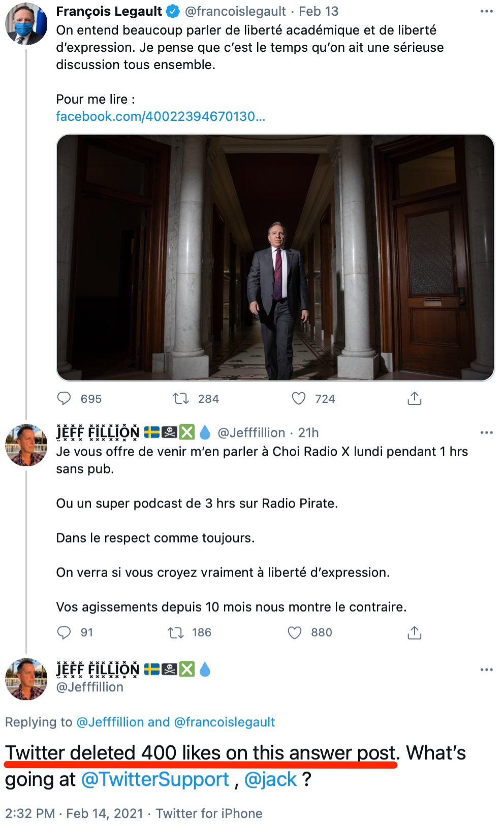Open @francoislegault in the Replying to line
The height and width of the screenshot is (828, 504).
[x=225, y=722]
